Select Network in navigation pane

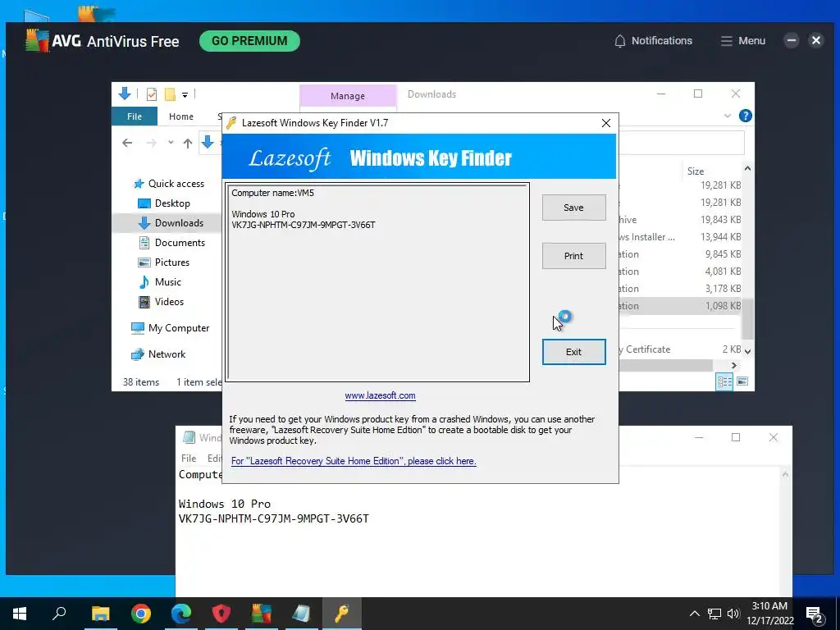(158, 354)
